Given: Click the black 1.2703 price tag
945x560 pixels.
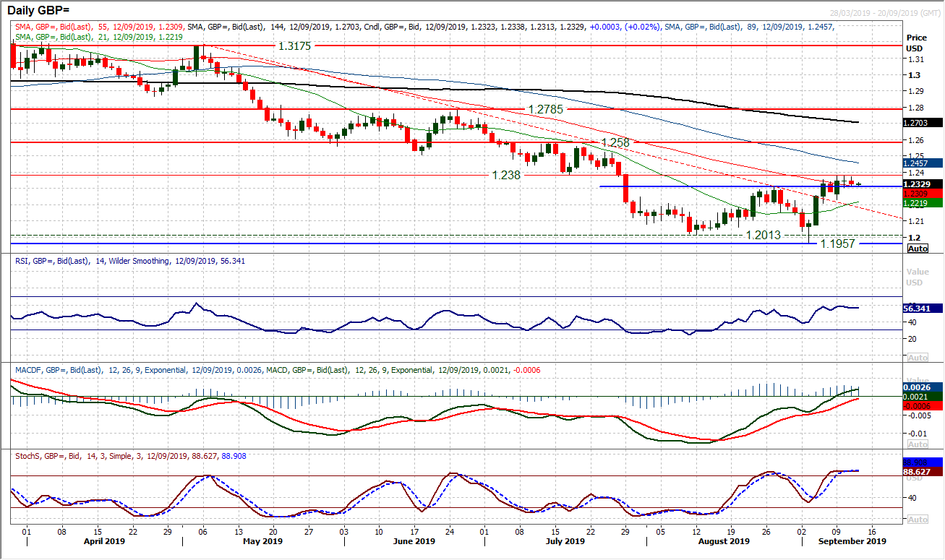Looking at the screenshot, I should click(x=923, y=123).
